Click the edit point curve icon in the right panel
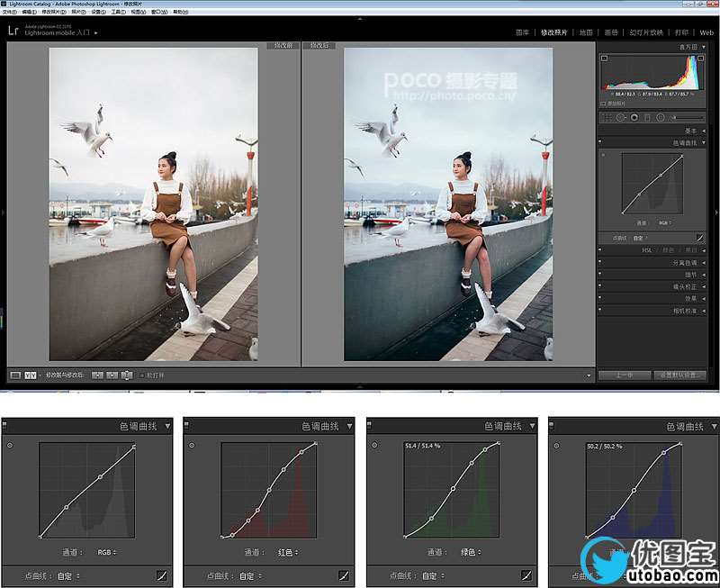The image size is (720, 588). pos(699,238)
